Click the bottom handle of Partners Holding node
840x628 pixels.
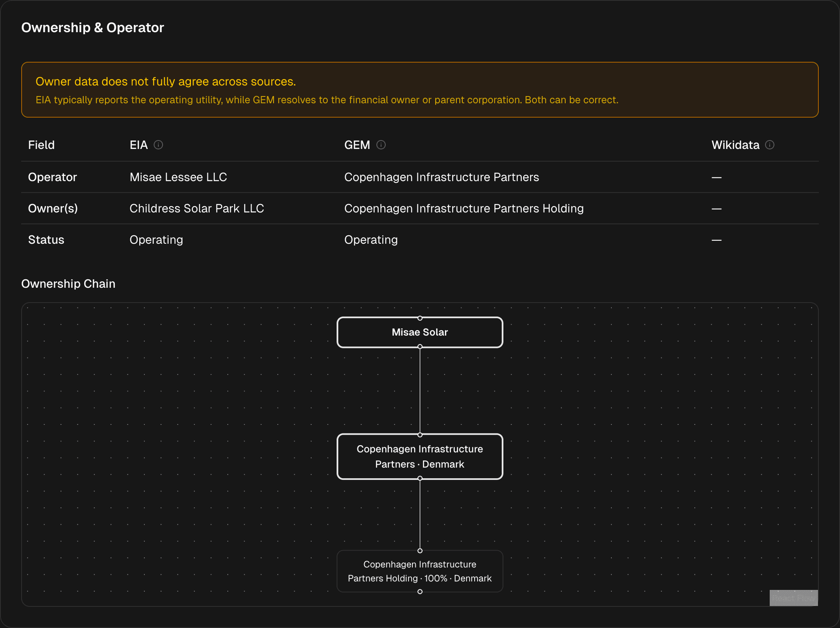click(x=420, y=592)
